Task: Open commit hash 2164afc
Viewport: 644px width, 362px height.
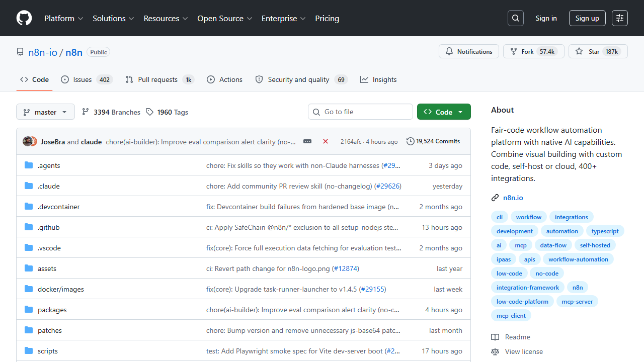Action: tap(351, 142)
